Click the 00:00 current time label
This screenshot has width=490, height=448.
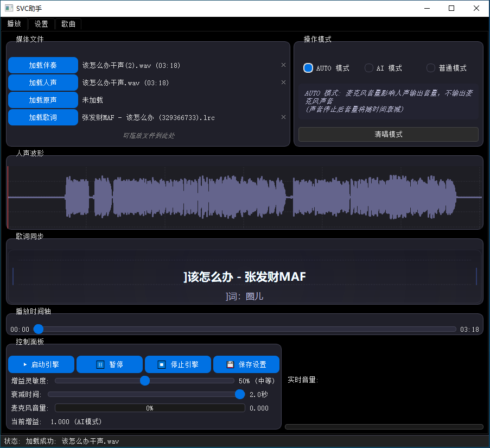coord(20,330)
